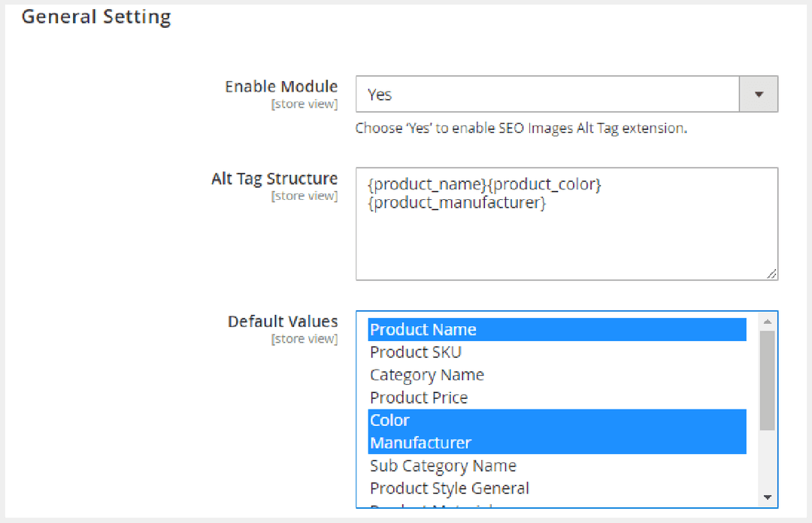
Task: Click the Default Values field label
Action: click(283, 322)
